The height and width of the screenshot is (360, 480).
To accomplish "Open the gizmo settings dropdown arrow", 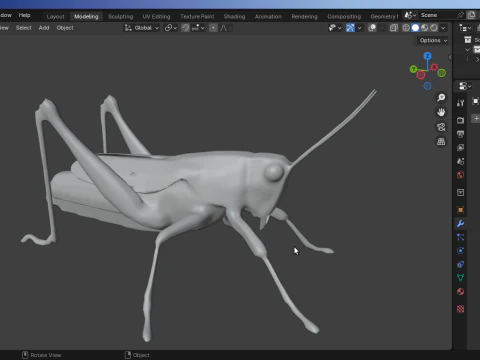I will coord(359,28).
